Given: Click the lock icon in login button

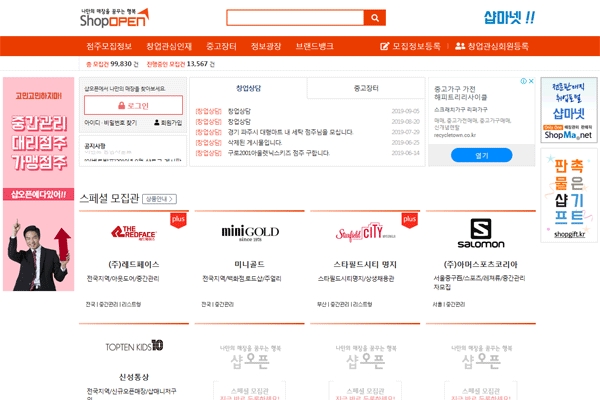Looking at the screenshot, I should pyautogui.click(x=121, y=105).
